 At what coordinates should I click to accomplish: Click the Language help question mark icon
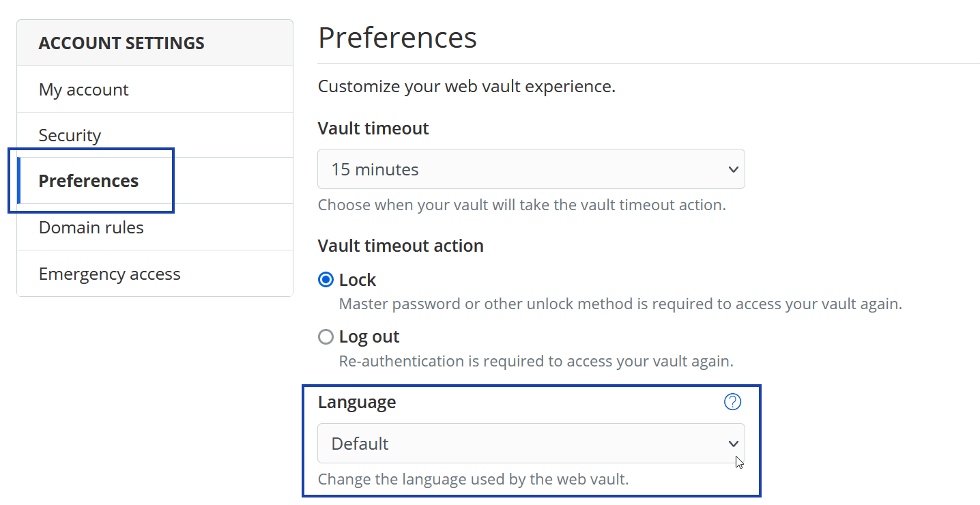coord(732,402)
